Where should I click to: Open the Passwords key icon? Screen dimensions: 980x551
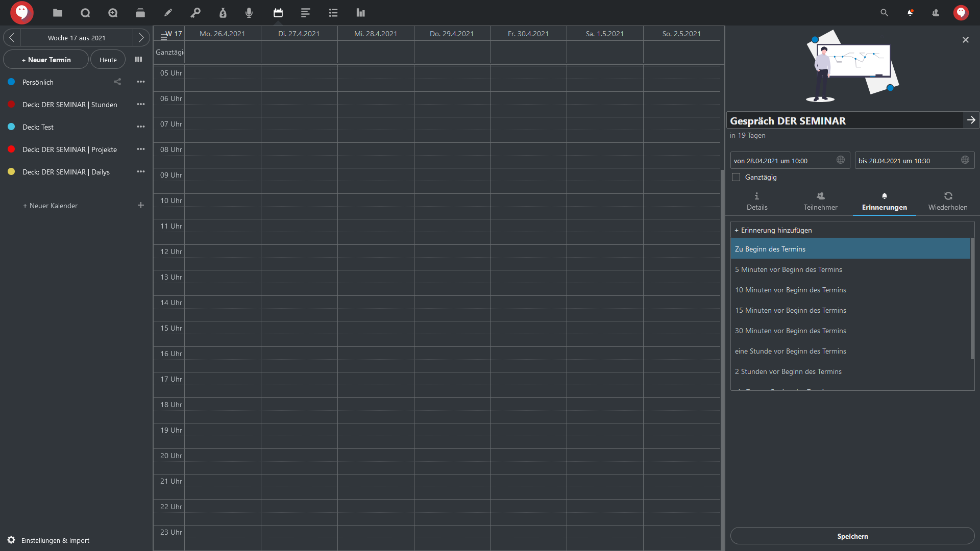[195, 13]
